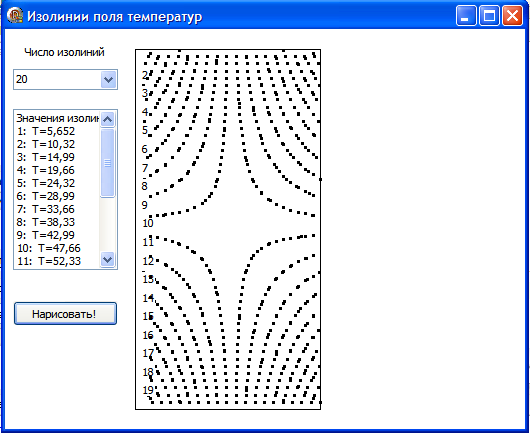Select list row 1: T=5,652
The width and height of the screenshot is (530, 434).
coord(57,131)
